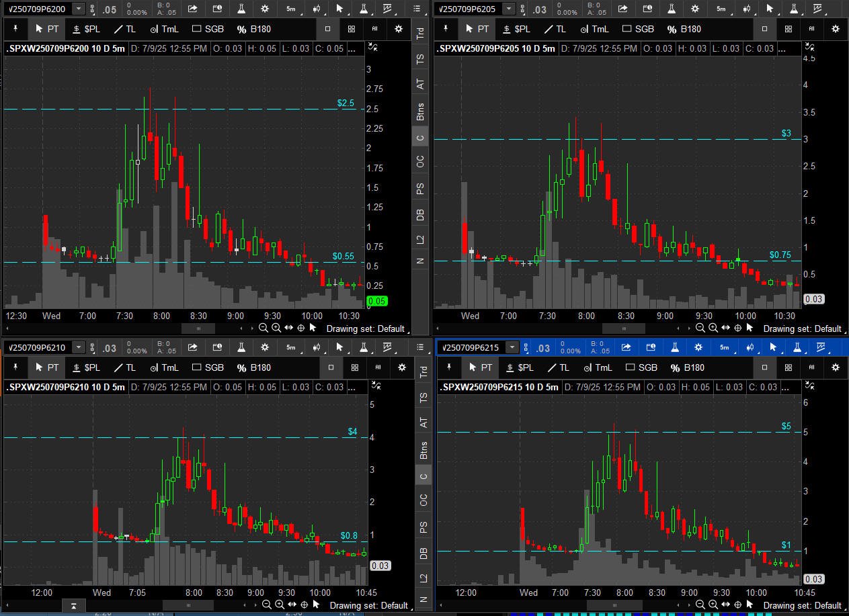Open Drawing set: Default menu under P6200 chart
849x616 pixels.
pyautogui.click(x=369, y=328)
